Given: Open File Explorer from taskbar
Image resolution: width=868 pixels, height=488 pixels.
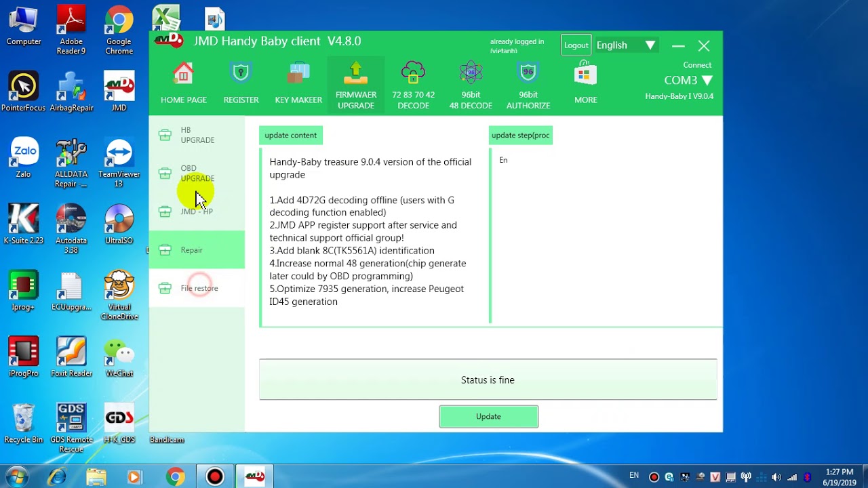Looking at the screenshot, I should (96, 476).
